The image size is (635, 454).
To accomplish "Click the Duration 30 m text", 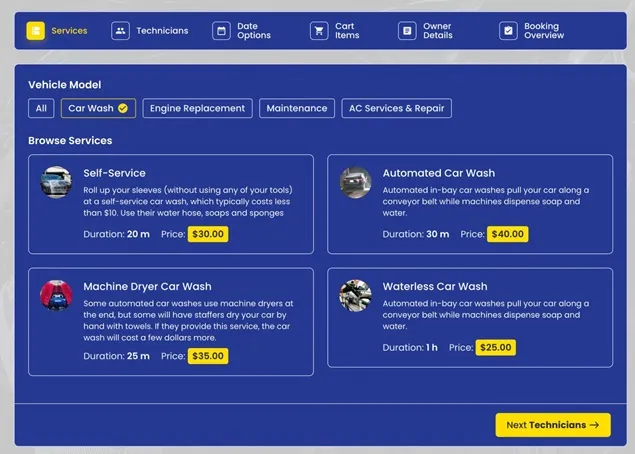I will [x=416, y=234].
